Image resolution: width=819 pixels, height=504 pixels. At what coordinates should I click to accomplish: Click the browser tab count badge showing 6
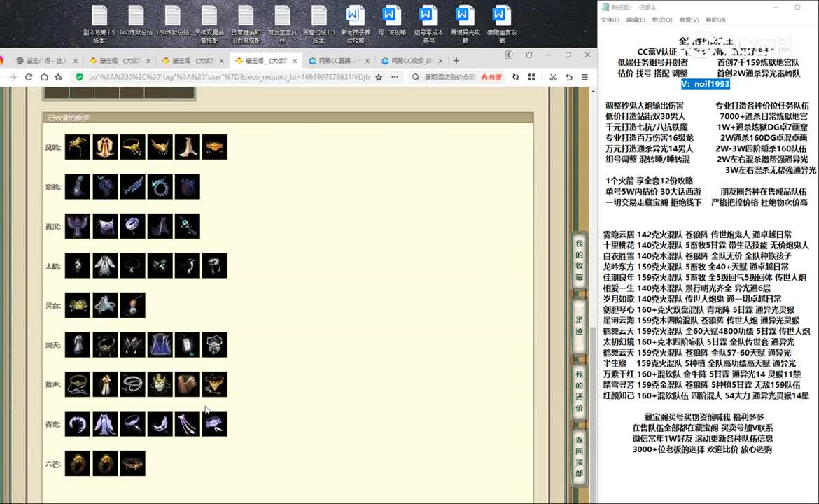(x=509, y=55)
